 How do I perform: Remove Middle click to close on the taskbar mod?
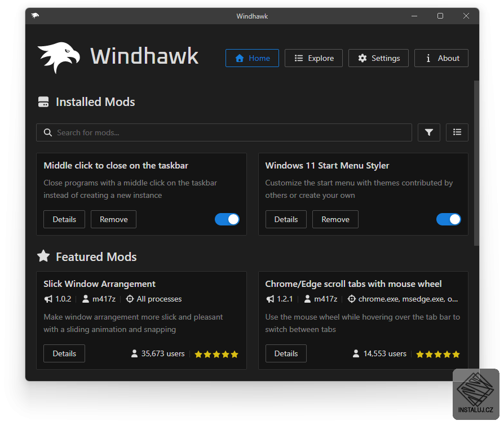coord(113,219)
